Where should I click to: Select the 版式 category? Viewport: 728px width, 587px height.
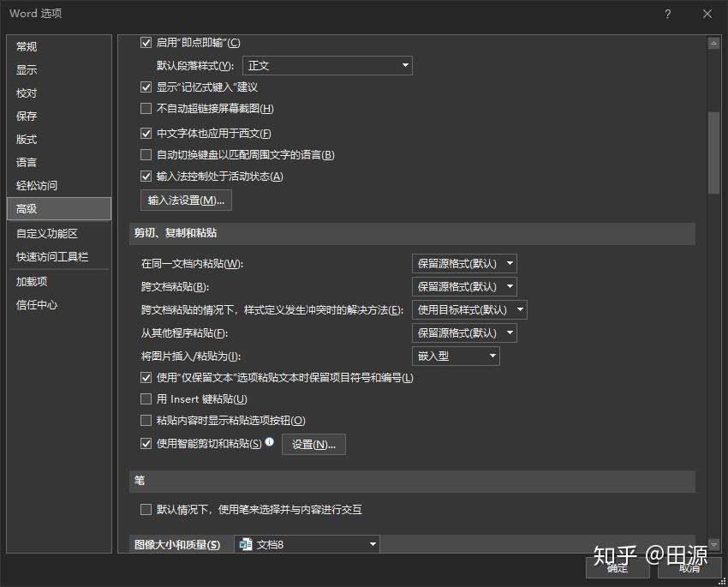pyautogui.click(x=59, y=140)
